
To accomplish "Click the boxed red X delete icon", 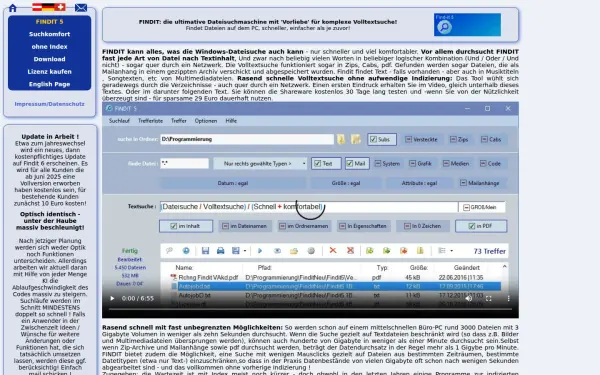I will [x=350, y=250].
